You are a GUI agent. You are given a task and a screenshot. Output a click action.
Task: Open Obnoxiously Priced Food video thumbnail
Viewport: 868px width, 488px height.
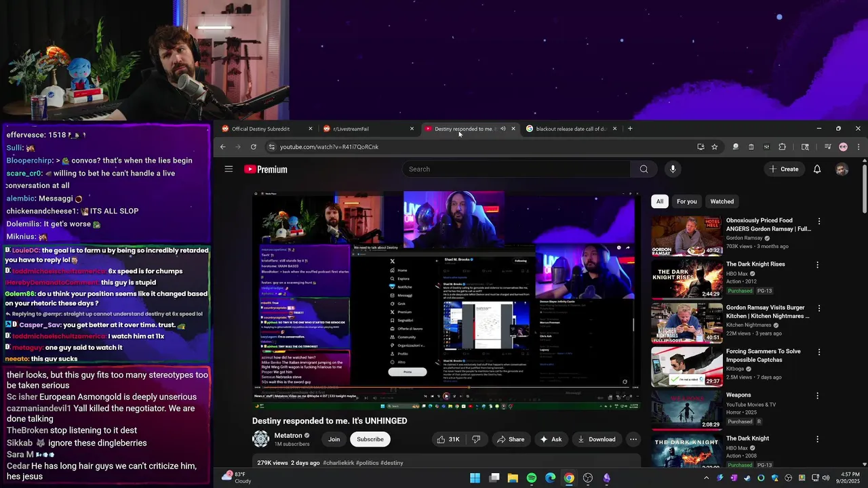[687, 236]
